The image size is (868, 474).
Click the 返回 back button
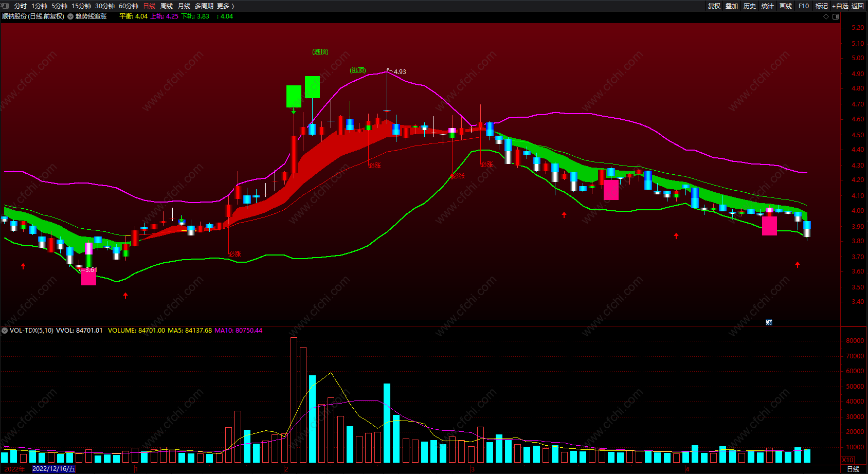[x=858, y=6]
